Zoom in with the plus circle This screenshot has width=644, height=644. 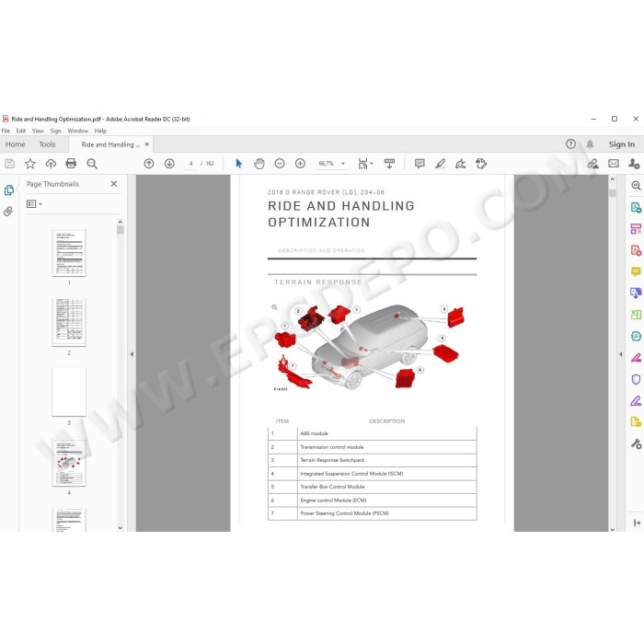coord(300,164)
